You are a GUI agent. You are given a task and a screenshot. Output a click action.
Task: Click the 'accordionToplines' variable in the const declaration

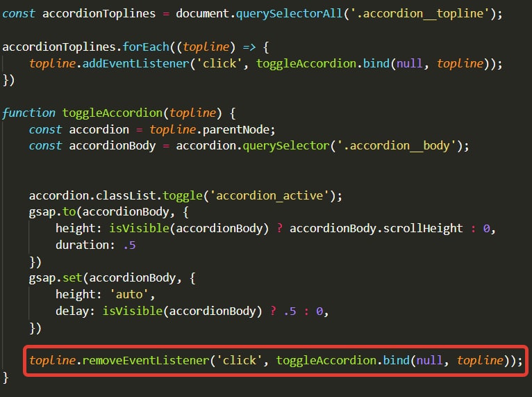click(x=99, y=14)
